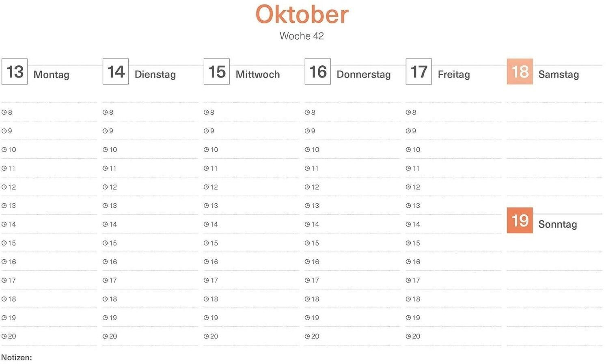Click the Dienstag 14 date box
This screenshot has width=606, height=364.
[116, 72]
